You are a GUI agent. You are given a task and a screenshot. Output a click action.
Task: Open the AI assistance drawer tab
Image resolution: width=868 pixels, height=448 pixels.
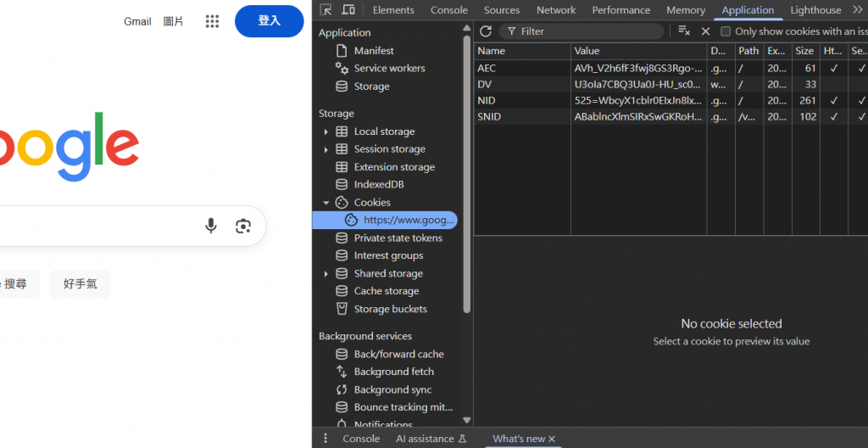[x=431, y=439]
